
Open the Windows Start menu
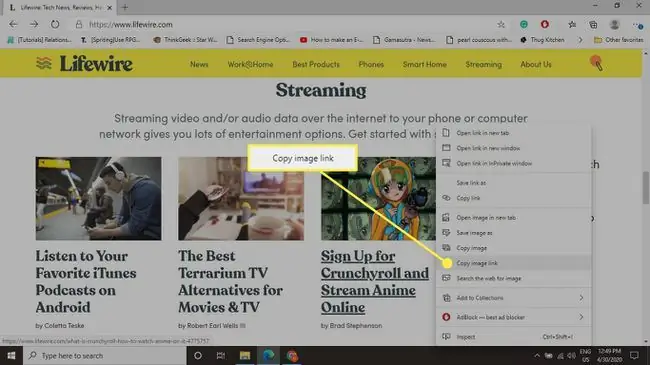(11, 355)
